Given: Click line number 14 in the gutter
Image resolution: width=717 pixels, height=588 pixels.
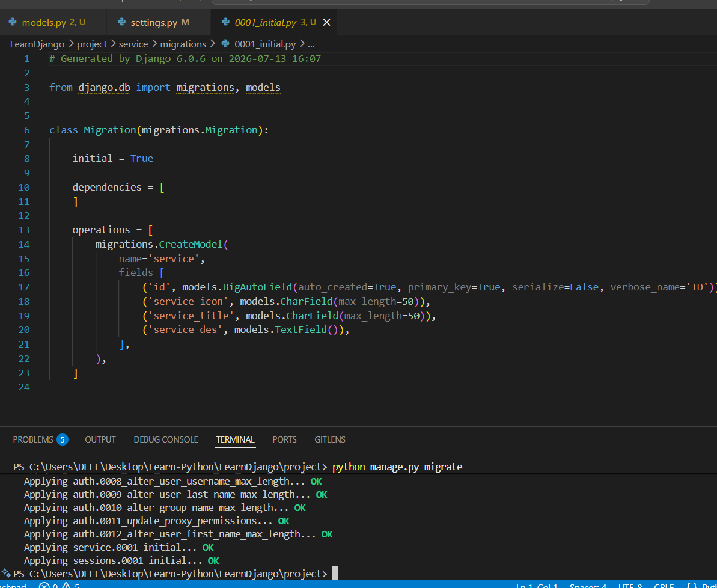Looking at the screenshot, I should pos(24,244).
